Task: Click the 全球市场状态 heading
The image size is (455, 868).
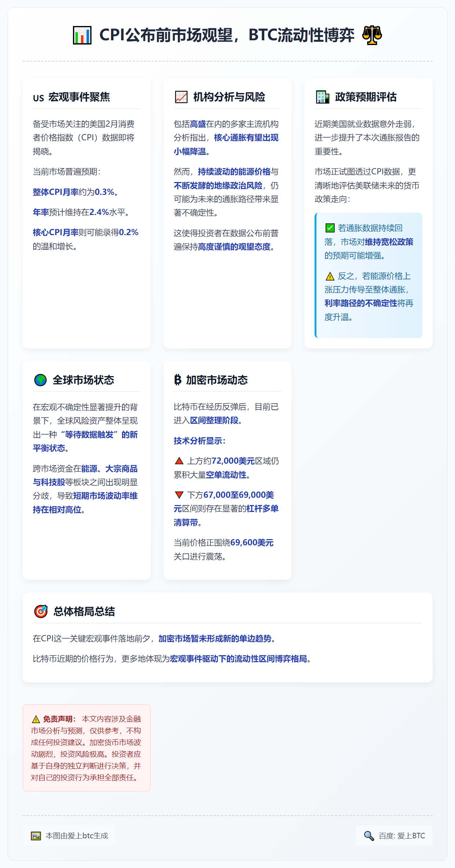Action: (x=83, y=380)
